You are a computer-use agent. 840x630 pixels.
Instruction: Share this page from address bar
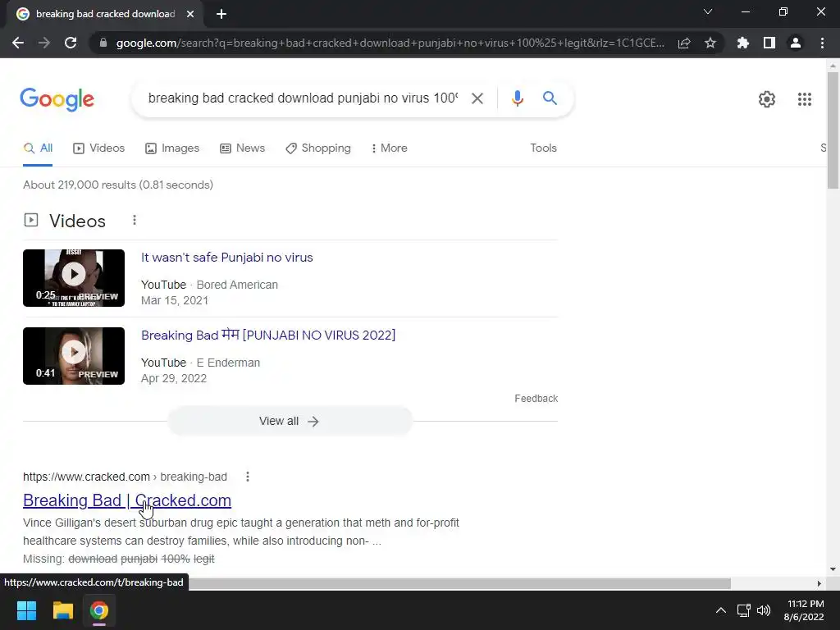coord(684,43)
